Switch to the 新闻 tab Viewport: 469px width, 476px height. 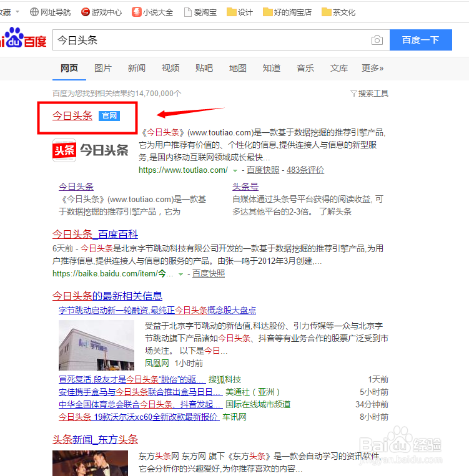[x=137, y=68]
